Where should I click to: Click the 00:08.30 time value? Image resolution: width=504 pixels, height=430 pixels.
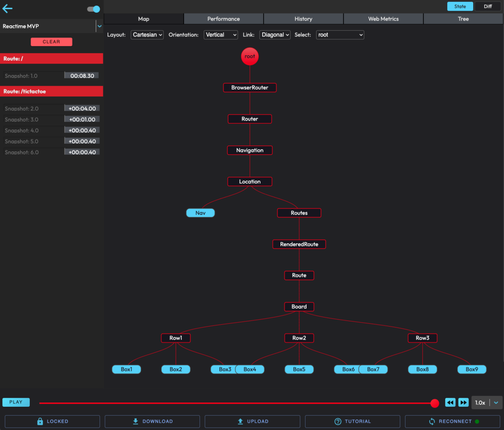[x=82, y=76]
